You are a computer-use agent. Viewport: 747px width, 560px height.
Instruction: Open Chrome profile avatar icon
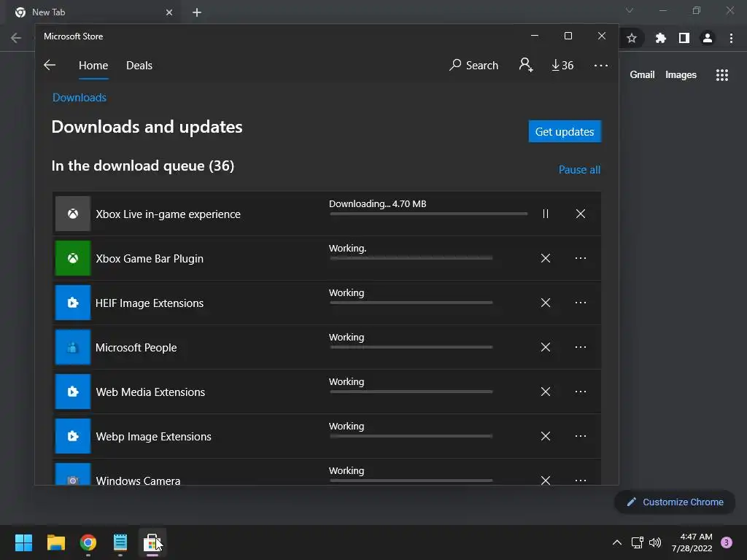coord(708,38)
